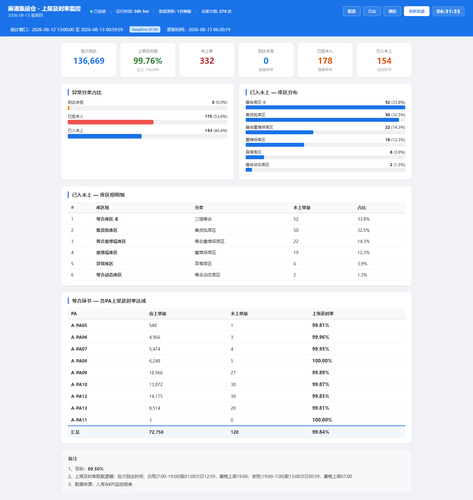
Task: Click the 33.8% cell in zone table row 1
Action: 363,219
